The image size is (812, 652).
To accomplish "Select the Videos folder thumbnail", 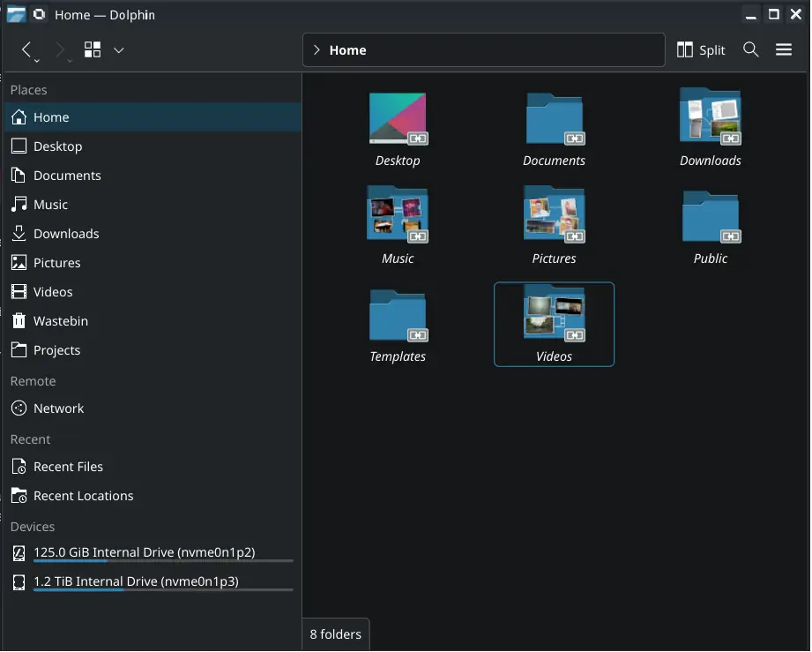I will (x=554, y=313).
